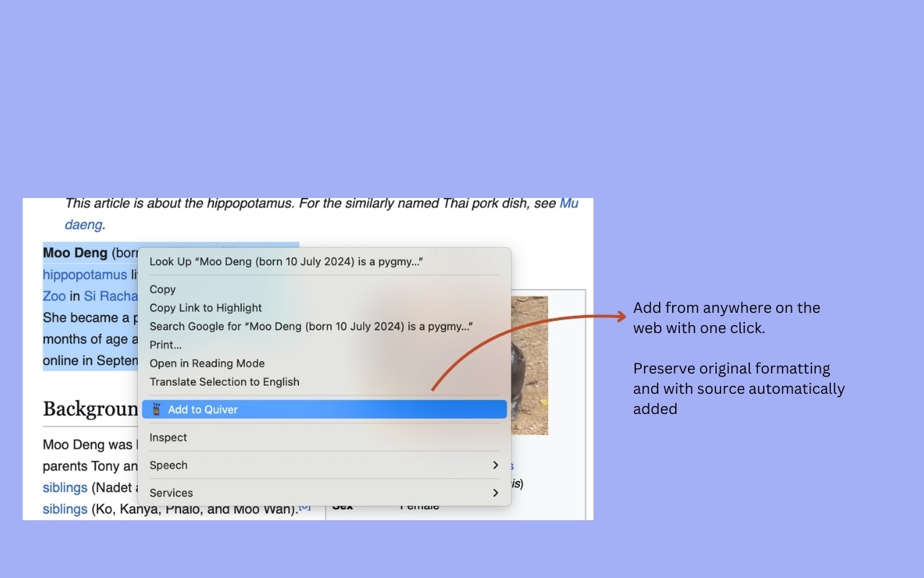924x578 pixels.
Task: Open the Services submenu
Action: (x=324, y=493)
